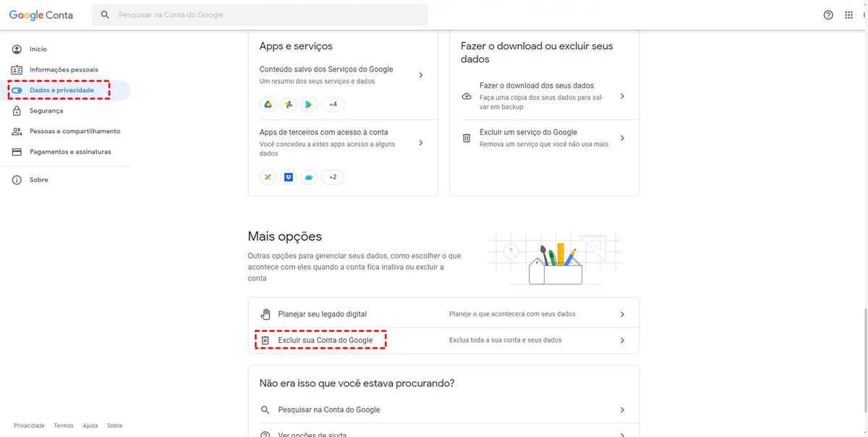Screen dimensions: 868x437
Task: Click the Google Play icon chip
Action: coord(309,104)
